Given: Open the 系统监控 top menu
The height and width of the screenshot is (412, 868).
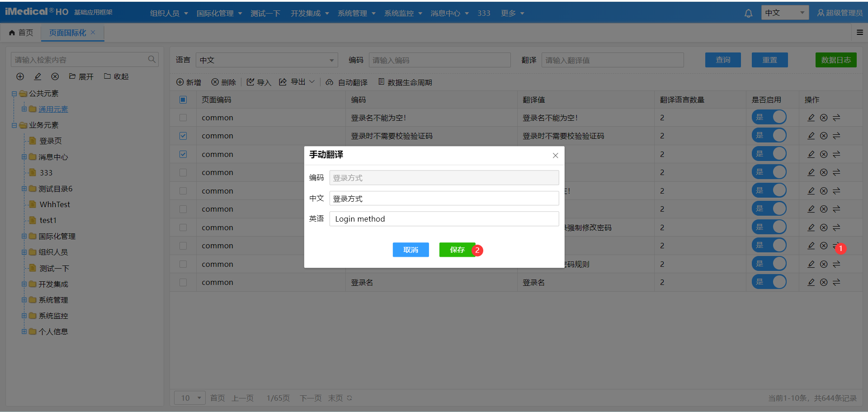Looking at the screenshot, I should coord(403,13).
